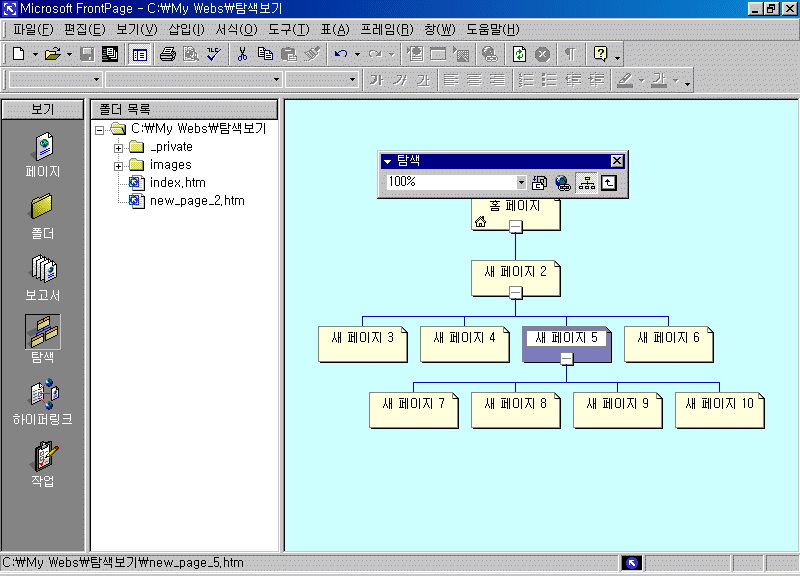800x576 pixels.
Task: Collapse the 새 페이지 5 subtree
Action: pos(566,359)
